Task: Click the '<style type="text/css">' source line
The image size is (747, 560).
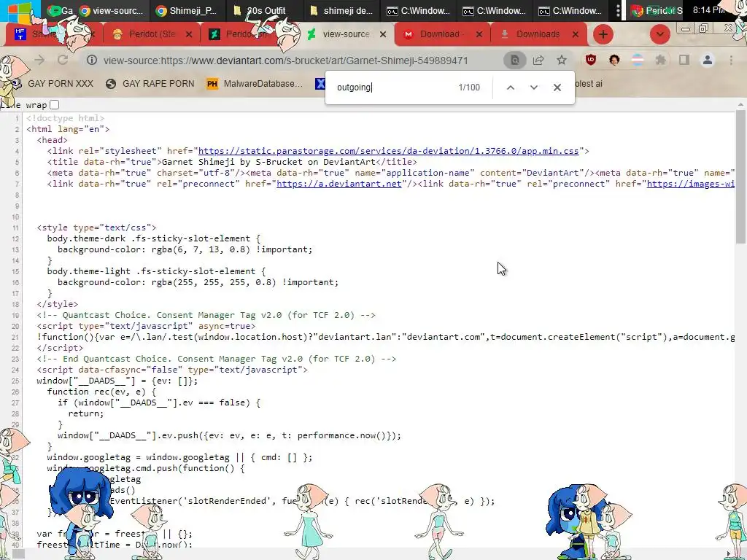Action: [x=96, y=227]
